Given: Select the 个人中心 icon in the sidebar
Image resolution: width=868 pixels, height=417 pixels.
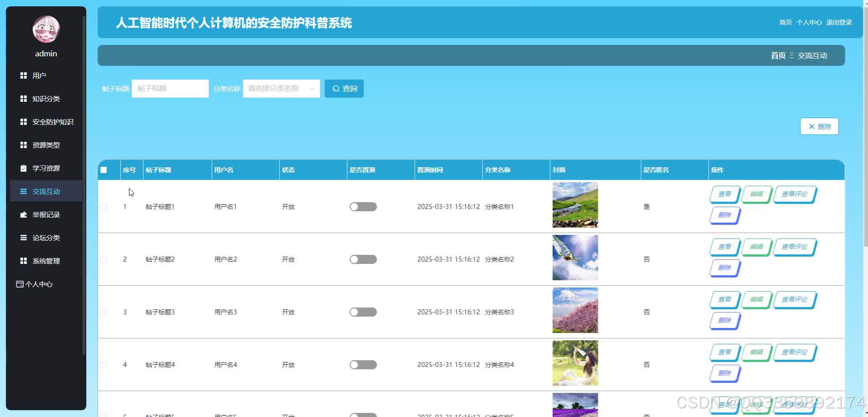Looking at the screenshot, I should click(19, 284).
